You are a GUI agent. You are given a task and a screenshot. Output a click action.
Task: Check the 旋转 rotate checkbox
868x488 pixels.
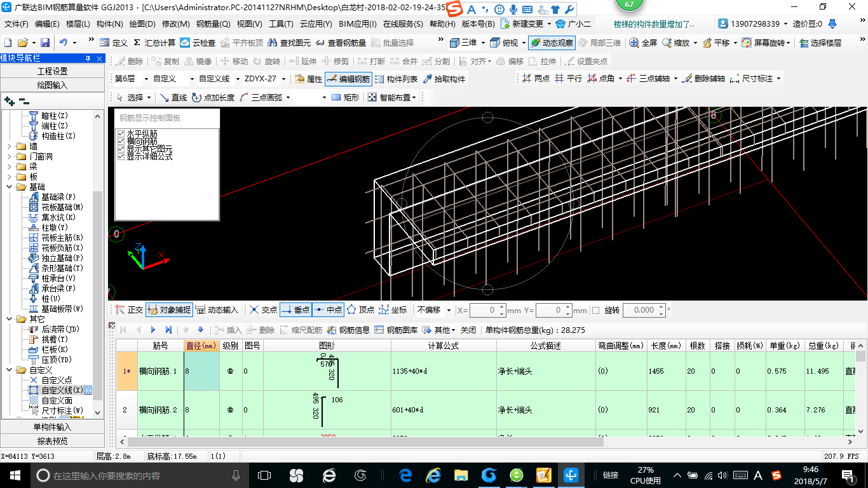pyautogui.click(x=595, y=310)
